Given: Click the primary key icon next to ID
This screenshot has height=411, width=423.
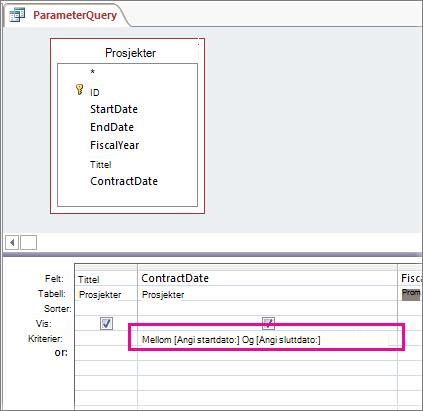Looking at the screenshot, I should [x=79, y=90].
